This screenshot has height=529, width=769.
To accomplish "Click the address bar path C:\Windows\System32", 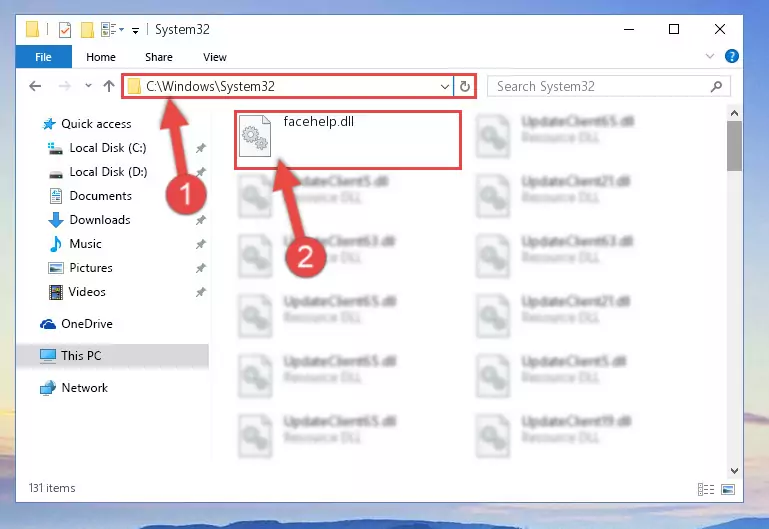I will (x=210, y=86).
